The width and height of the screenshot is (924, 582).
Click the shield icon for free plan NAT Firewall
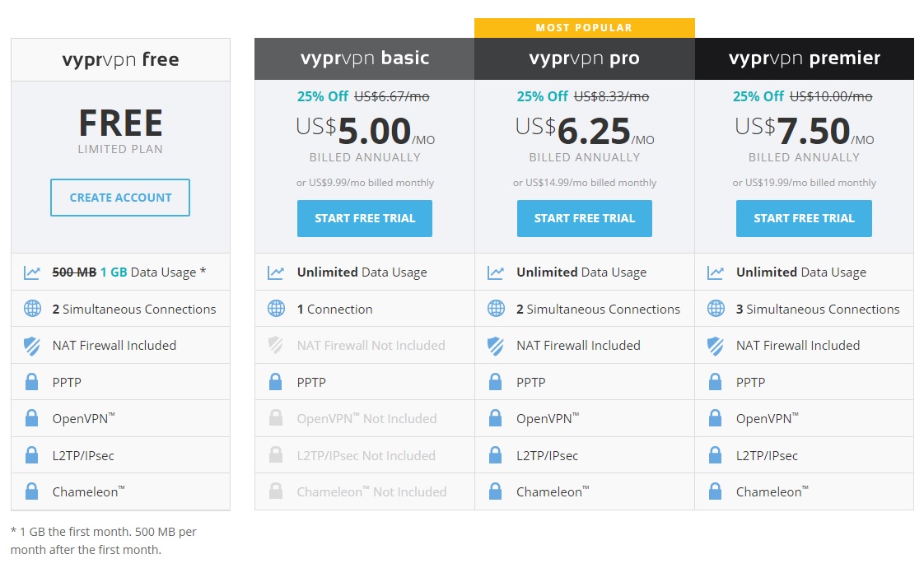32,346
